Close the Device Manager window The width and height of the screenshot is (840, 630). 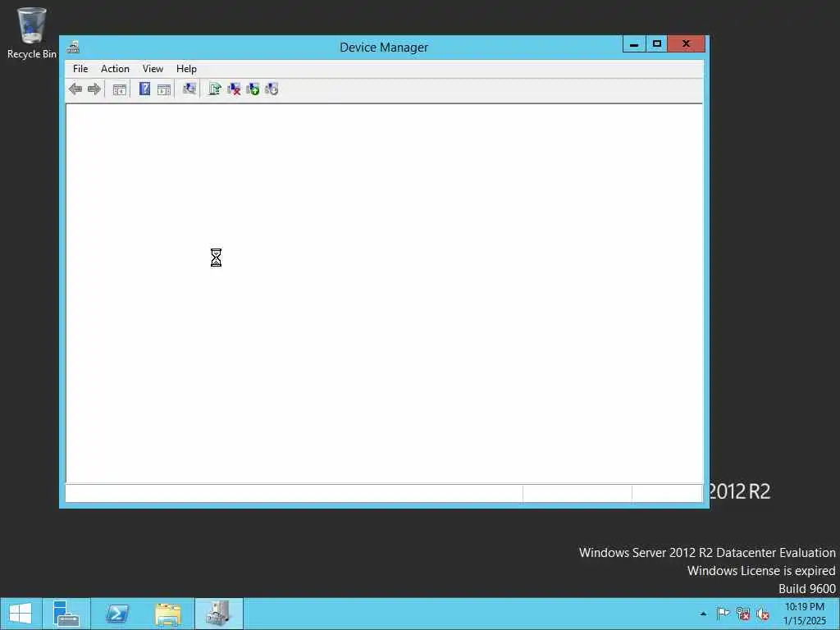pos(687,44)
